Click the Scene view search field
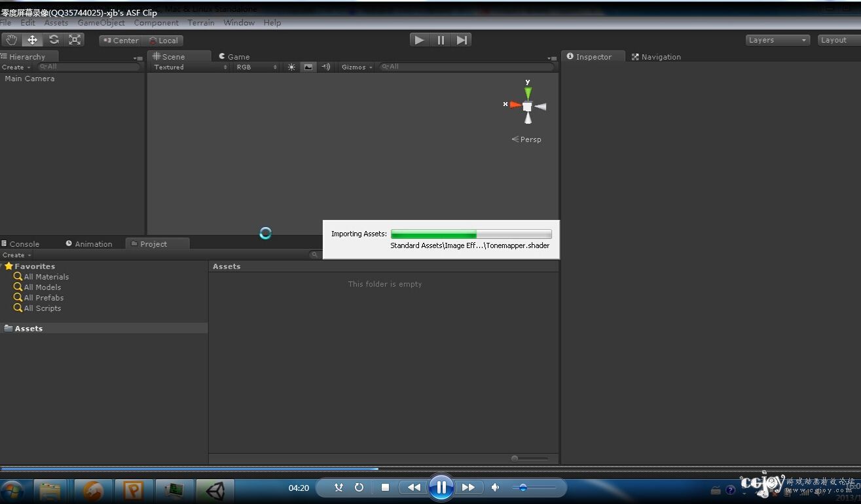Viewport: 861px width, 504px height. click(x=466, y=67)
